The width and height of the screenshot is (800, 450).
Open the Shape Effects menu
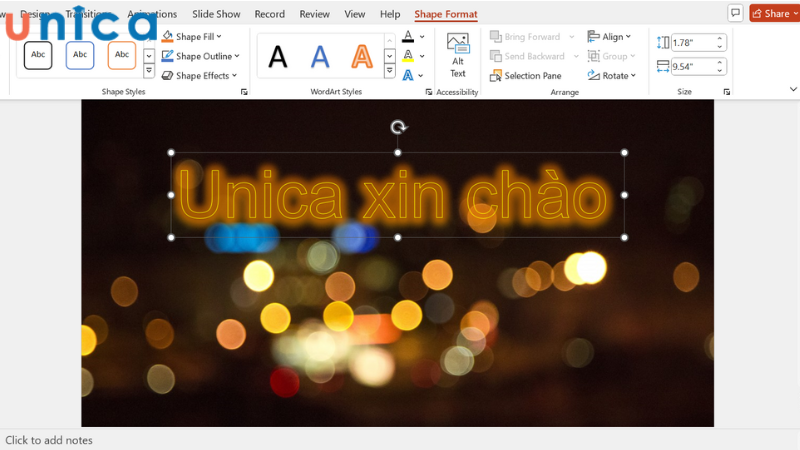[x=199, y=76]
